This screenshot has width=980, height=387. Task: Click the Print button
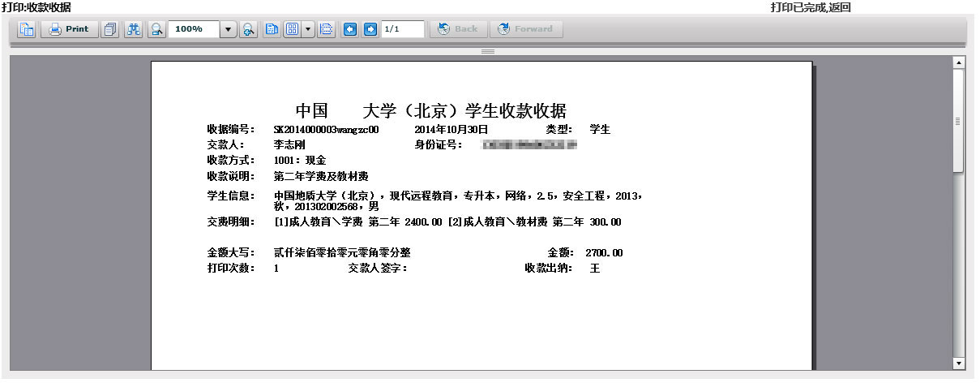click(69, 29)
